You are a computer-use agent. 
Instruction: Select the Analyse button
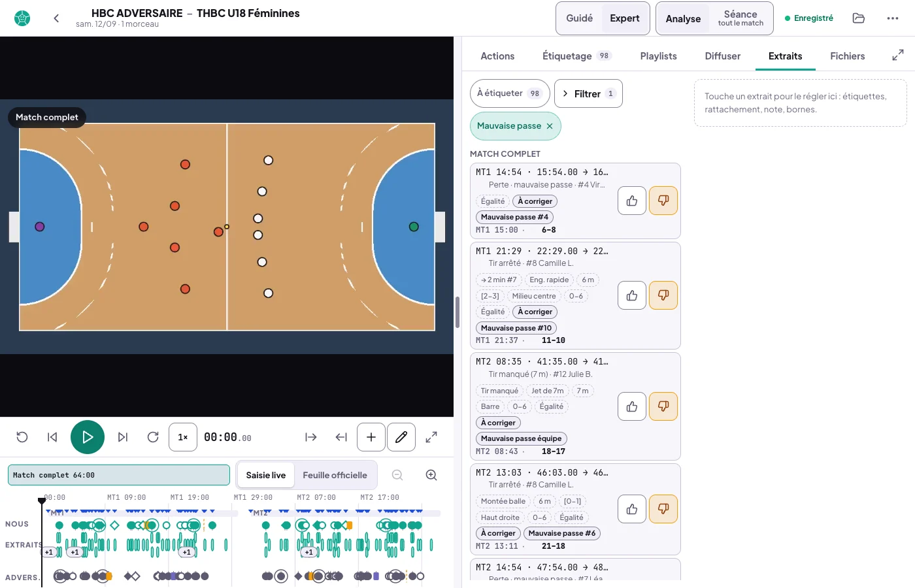coord(683,18)
